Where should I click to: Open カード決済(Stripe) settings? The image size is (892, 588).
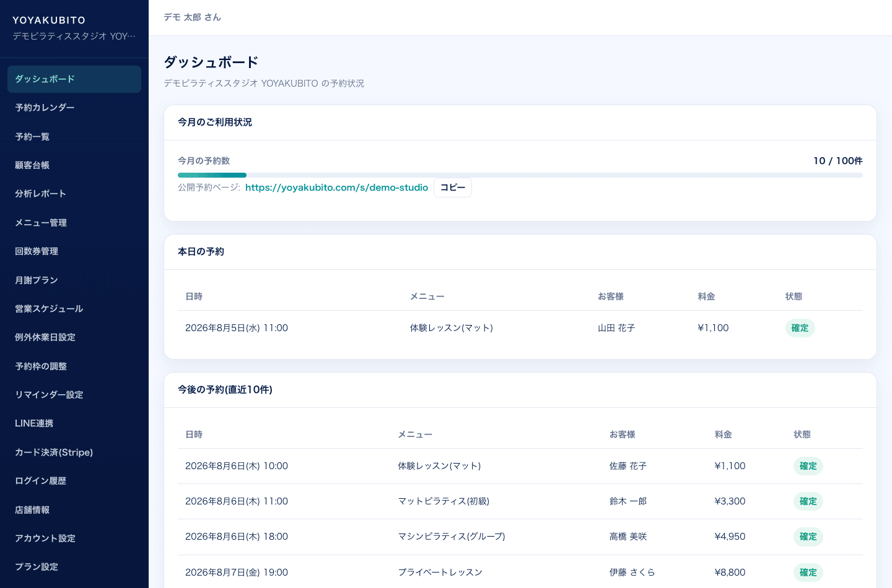[x=74, y=452]
